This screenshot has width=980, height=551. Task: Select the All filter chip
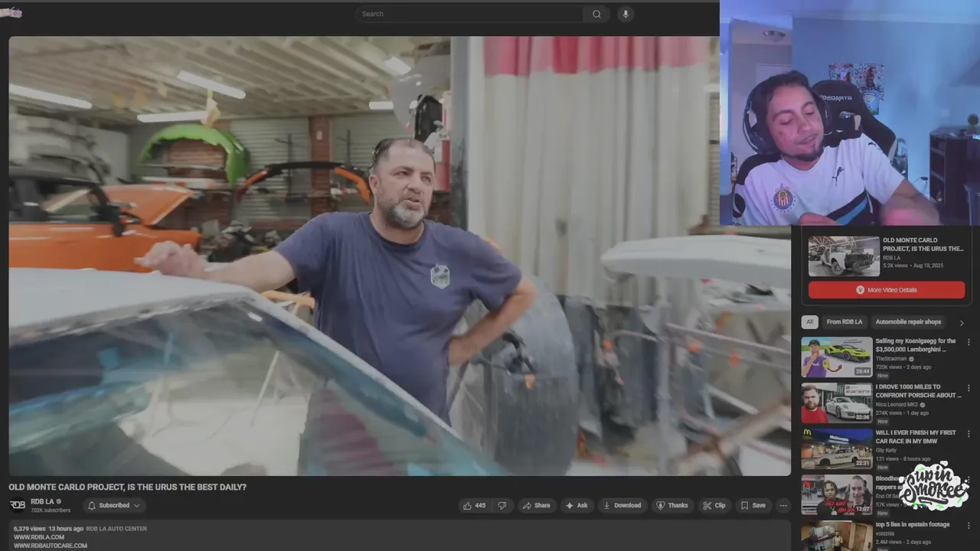809,322
